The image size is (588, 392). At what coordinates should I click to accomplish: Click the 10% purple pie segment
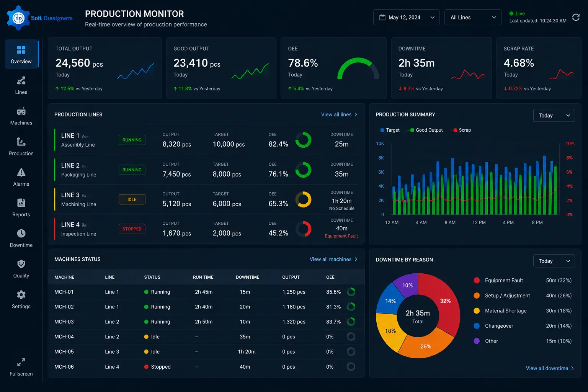407,285
